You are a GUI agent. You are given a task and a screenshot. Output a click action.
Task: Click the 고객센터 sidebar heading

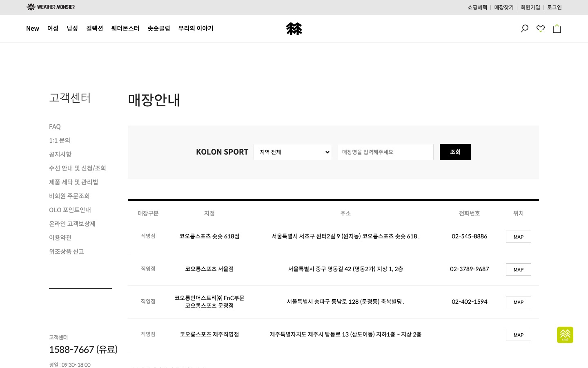70,98
